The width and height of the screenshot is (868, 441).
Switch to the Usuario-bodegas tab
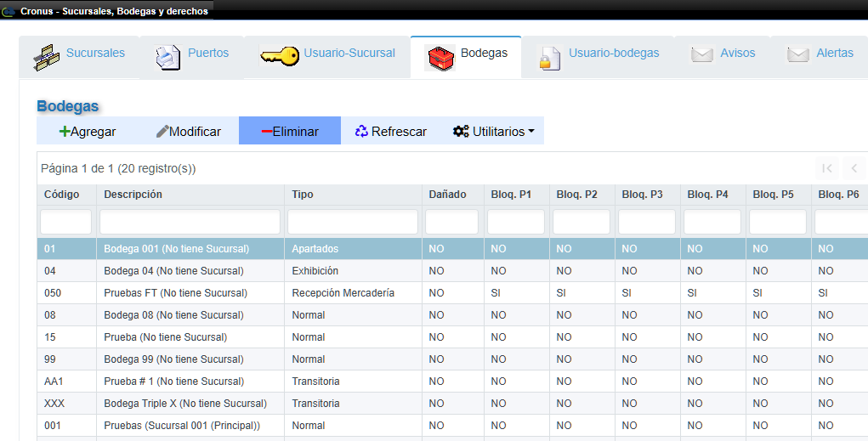pos(613,53)
